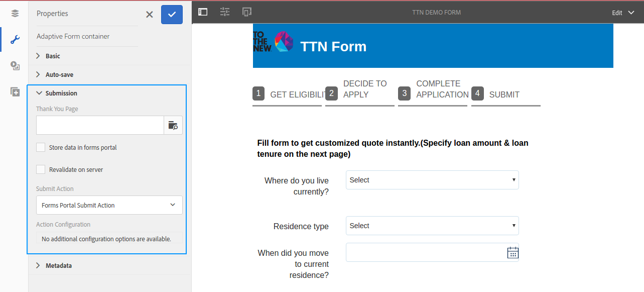Switch to the Submit step tab
The width and height of the screenshot is (644, 292).
[x=505, y=94]
